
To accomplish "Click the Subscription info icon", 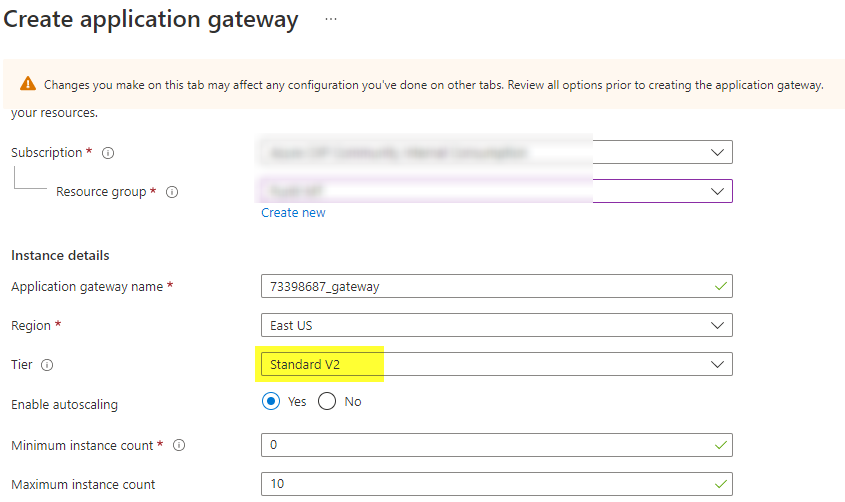I will pyautogui.click(x=108, y=153).
